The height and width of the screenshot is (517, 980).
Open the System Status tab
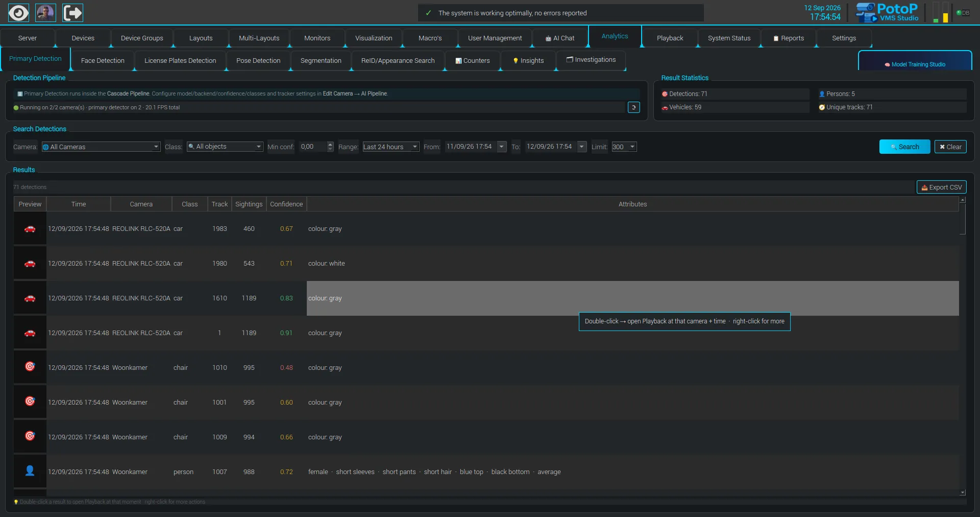(729, 38)
